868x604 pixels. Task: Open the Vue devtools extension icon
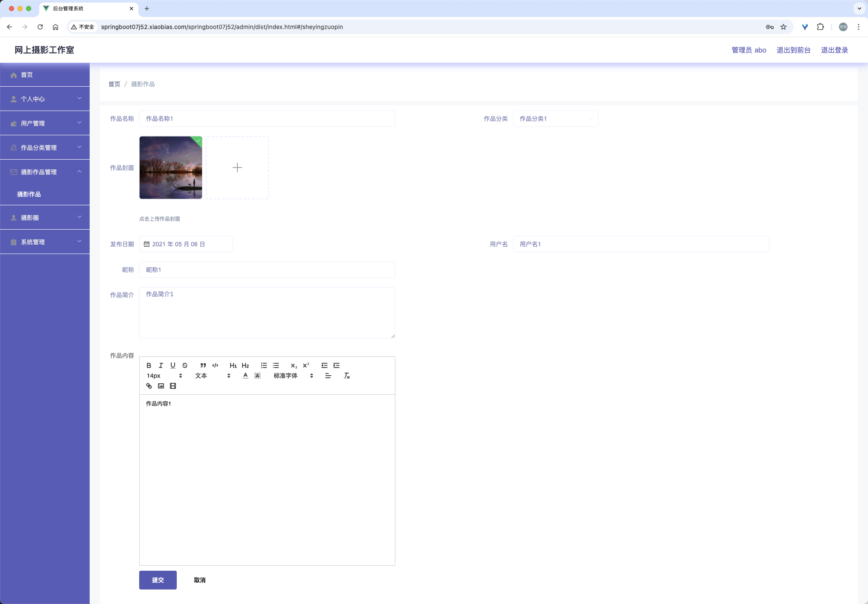point(805,27)
